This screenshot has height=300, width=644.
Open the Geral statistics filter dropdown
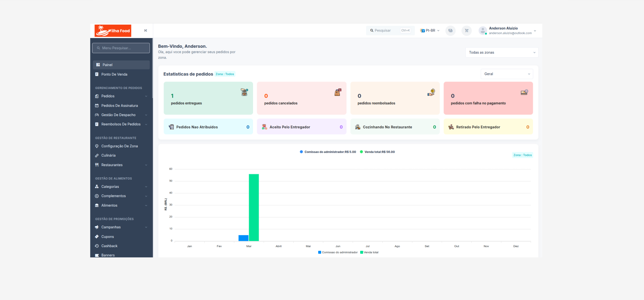(x=507, y=74)
